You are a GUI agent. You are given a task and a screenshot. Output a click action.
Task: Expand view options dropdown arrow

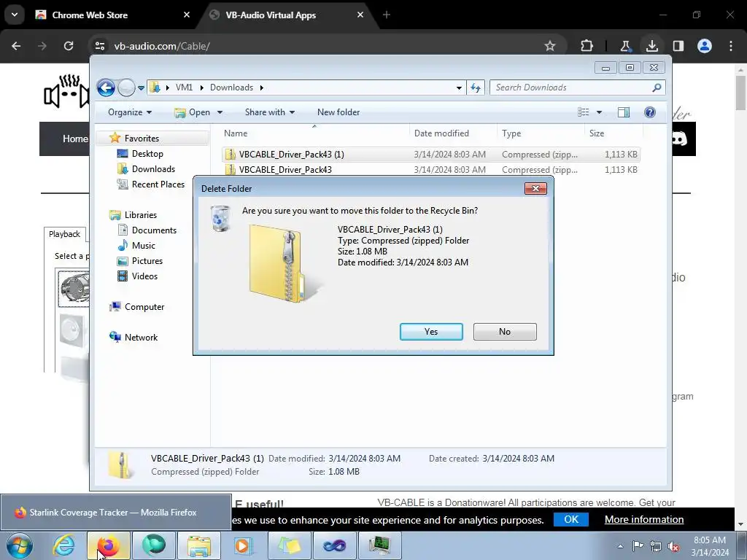point(600,112)
